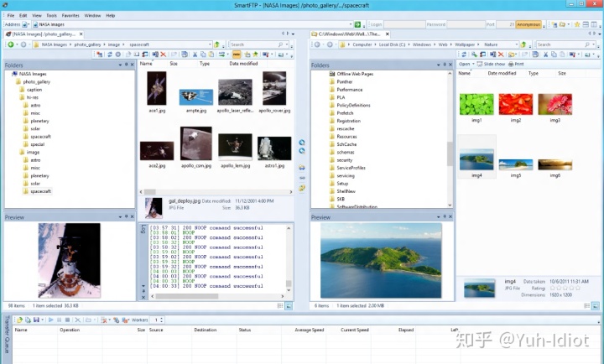Increase the Workers count stepper
The image size is (604, 364).
tap(162, 318)
